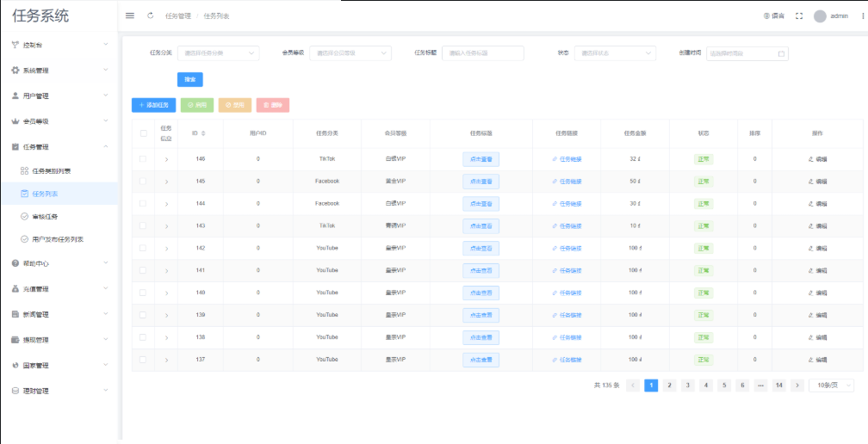This screenshot has height=444, width=868.
Task: Go to next page arrow in pagination
Action: tap(797, 385)
